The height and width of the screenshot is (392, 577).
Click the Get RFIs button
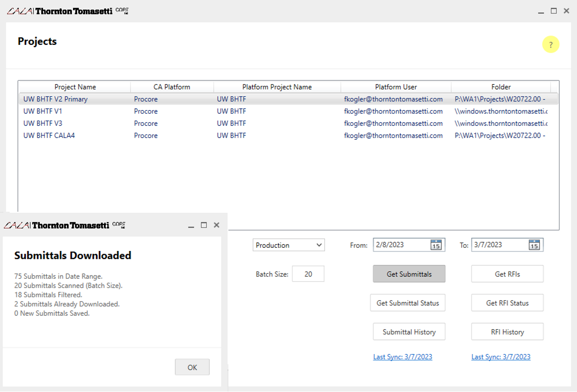coord(507,274)
